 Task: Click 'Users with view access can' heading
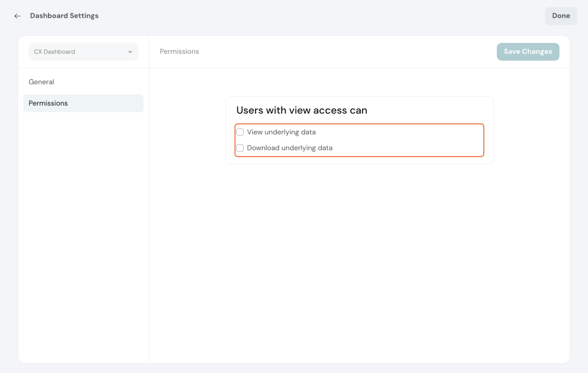302,110
